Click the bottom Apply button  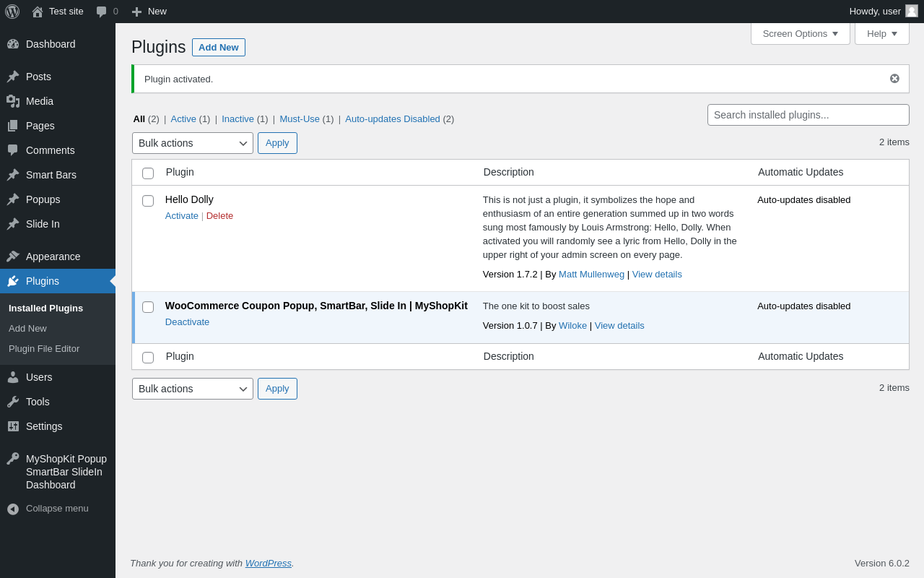[277, 389]
